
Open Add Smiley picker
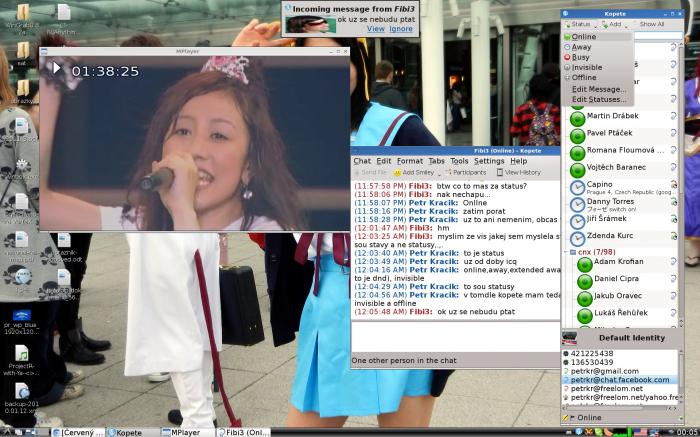[x=414, y=172]
